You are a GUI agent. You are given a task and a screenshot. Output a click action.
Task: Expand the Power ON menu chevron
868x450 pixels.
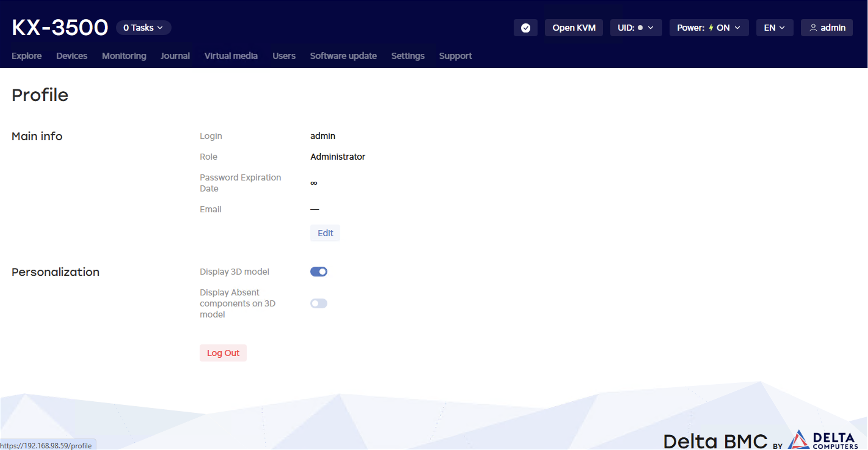tap(737, 28)
